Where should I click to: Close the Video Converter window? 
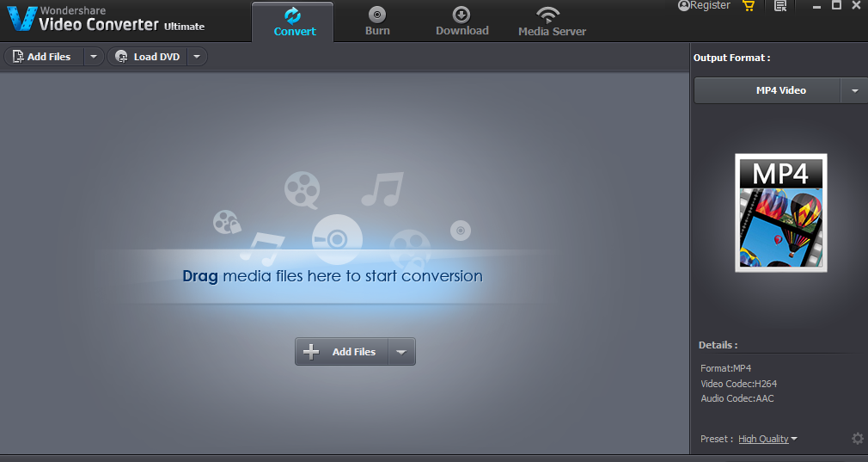tap(856, 5)
